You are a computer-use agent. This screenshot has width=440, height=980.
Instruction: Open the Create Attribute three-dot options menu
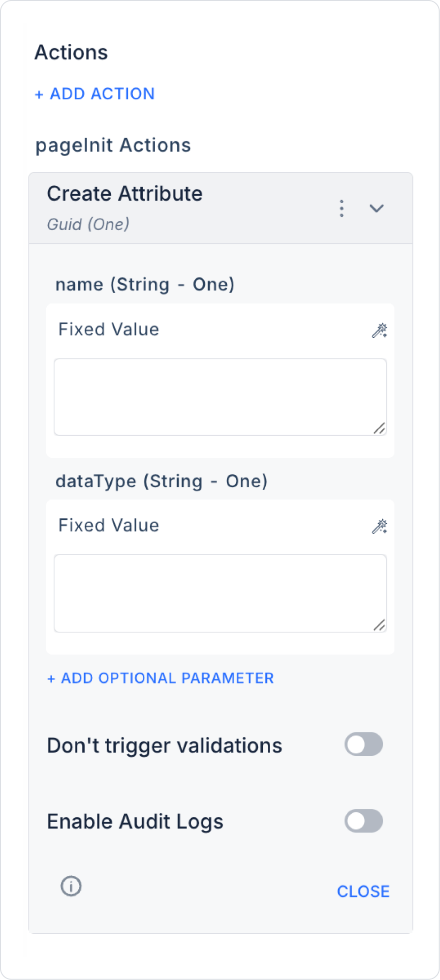(342, 208)
